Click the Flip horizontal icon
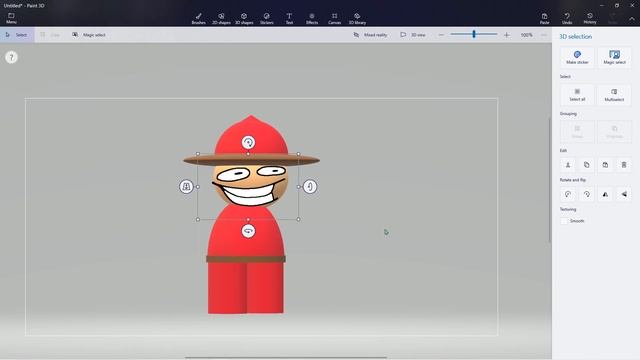 (x=605, y=194)
